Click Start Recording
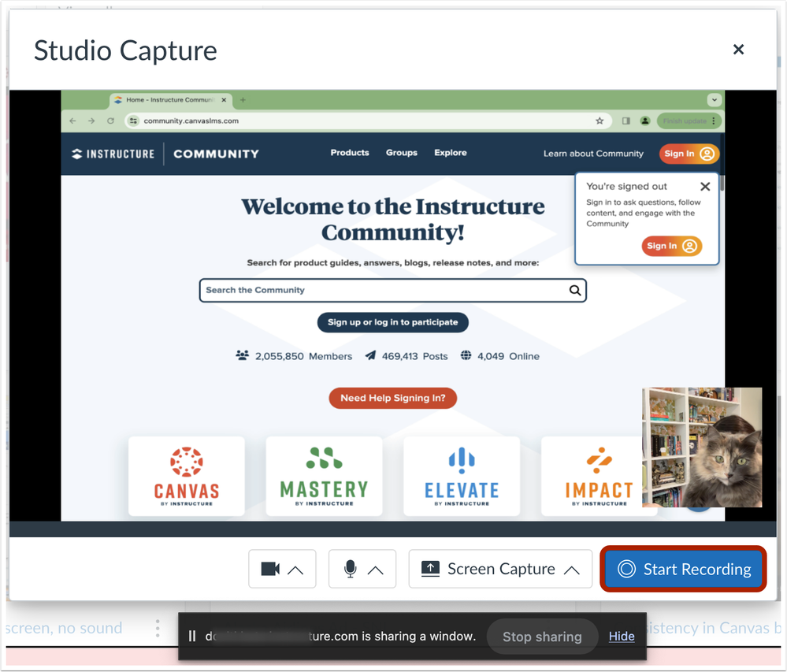 683,569
